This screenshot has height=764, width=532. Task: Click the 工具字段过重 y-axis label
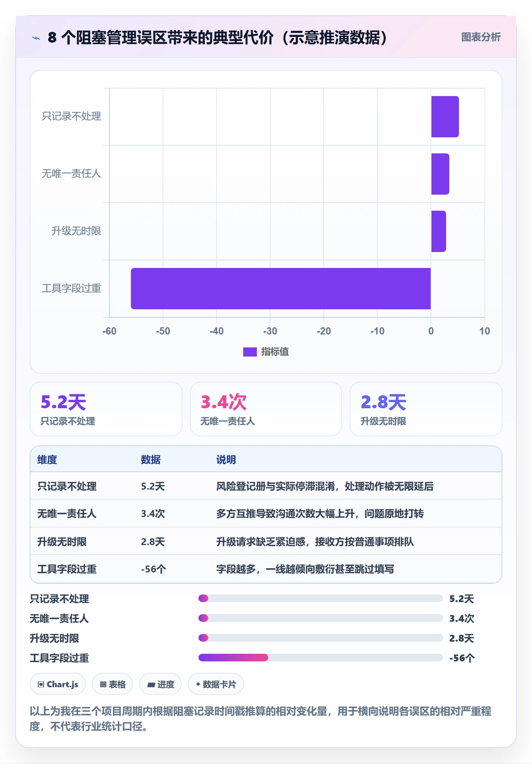[71, 288]
